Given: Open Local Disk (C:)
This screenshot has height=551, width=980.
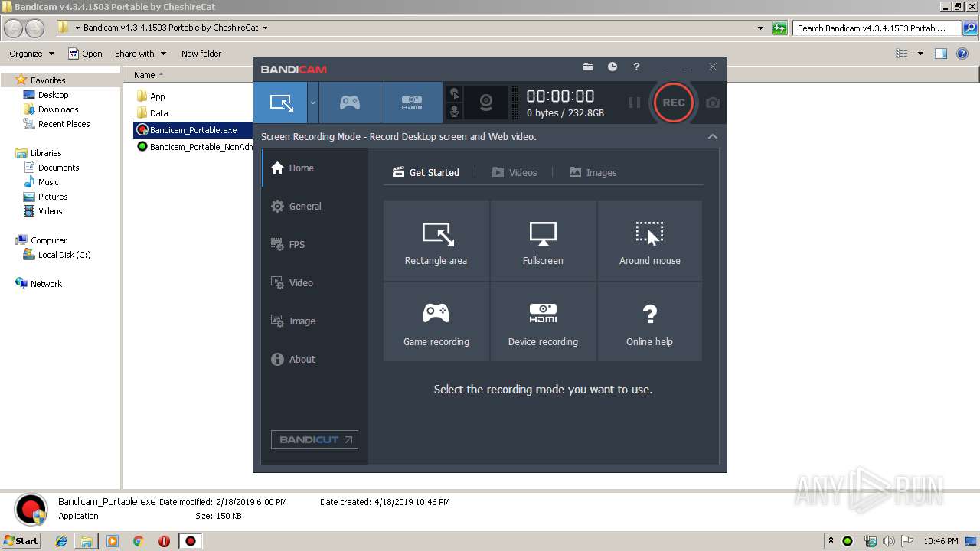Looking at the screenshot, I should pyautogui.click(x=57, y=255).
